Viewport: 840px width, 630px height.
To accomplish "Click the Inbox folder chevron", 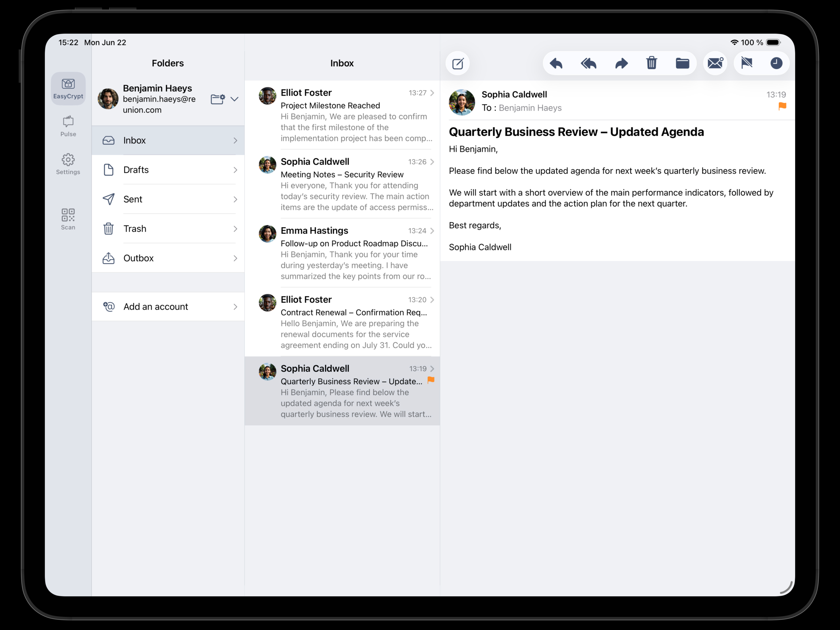I will point(235,140).
